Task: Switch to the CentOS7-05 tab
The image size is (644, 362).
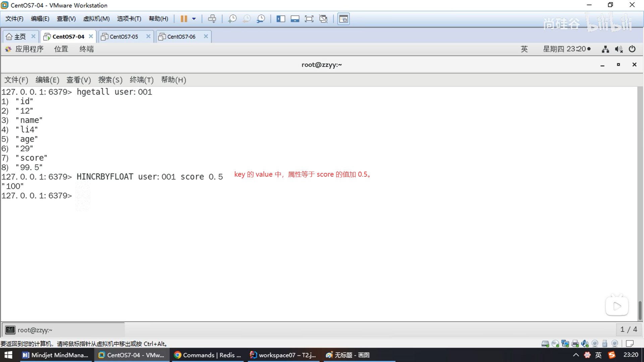Action: [x=124, y=37]
